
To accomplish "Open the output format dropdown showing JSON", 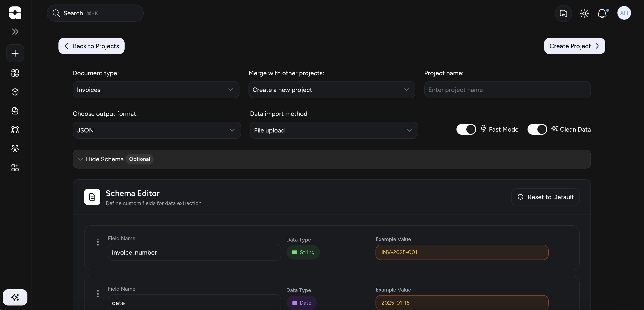I will 157,130.
